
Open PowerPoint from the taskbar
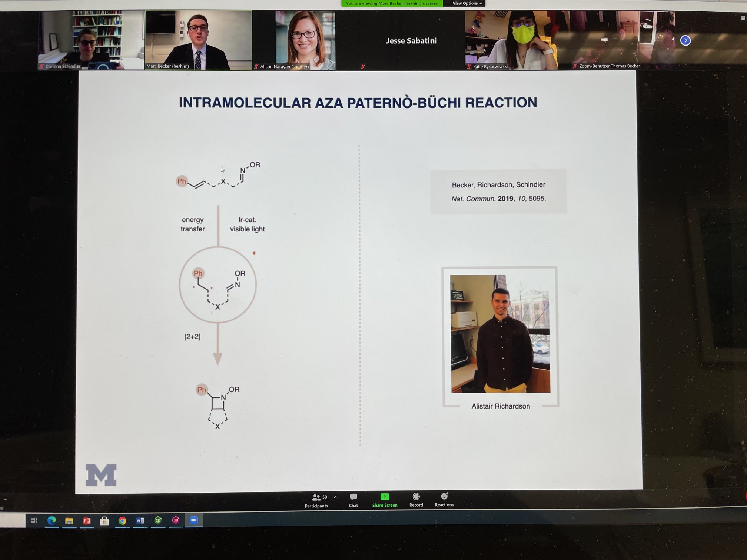tap(87, 521)
